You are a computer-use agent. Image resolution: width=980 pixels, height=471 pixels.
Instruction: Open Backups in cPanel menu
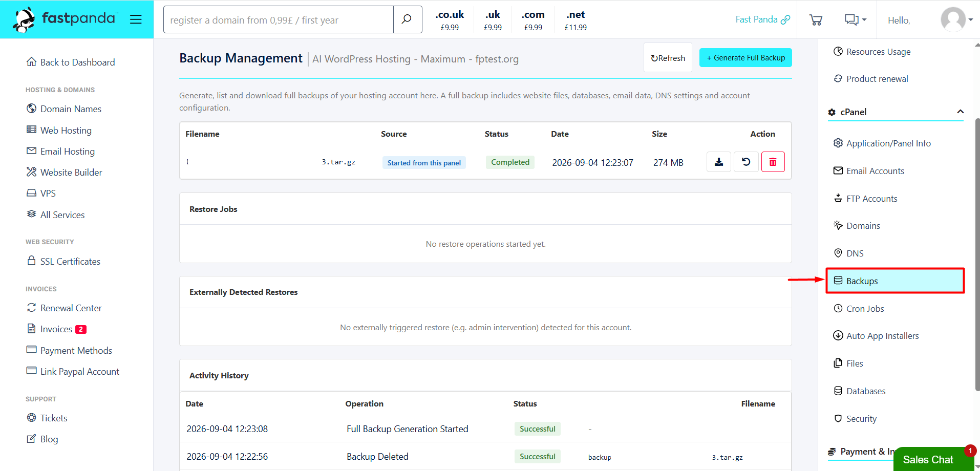(x=895, y=281)
